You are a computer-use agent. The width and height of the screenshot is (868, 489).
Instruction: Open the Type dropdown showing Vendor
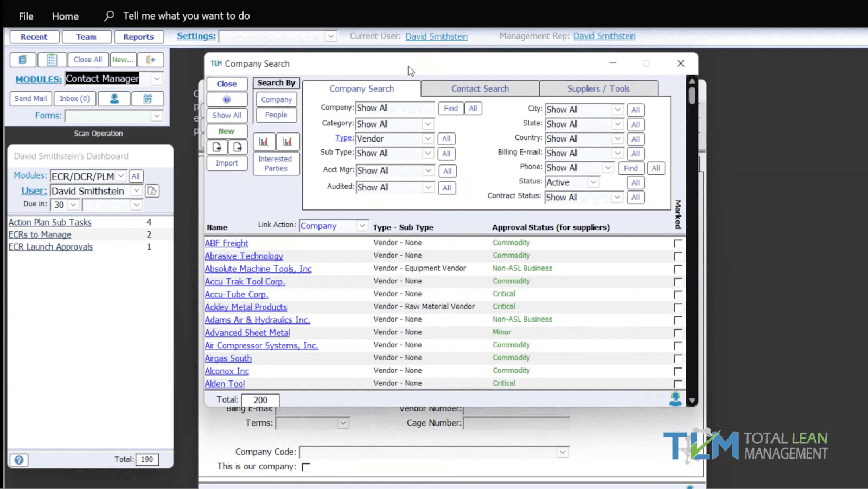[427, 139]
